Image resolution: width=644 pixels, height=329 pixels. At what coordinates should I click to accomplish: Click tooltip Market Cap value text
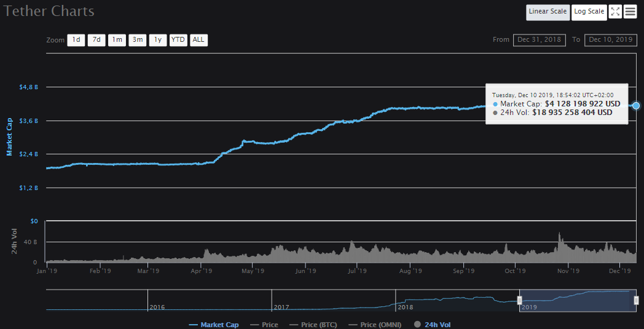(x=583, y=104)
